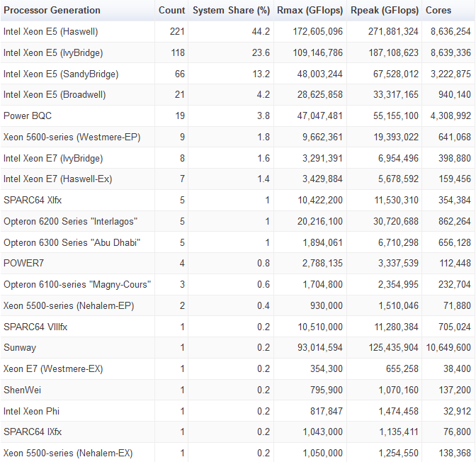This screenshot has height=462, width=476.
Task: Select the Intel Xeon E7 (IvyBridge) row name
Action: (x=53, y=158)
